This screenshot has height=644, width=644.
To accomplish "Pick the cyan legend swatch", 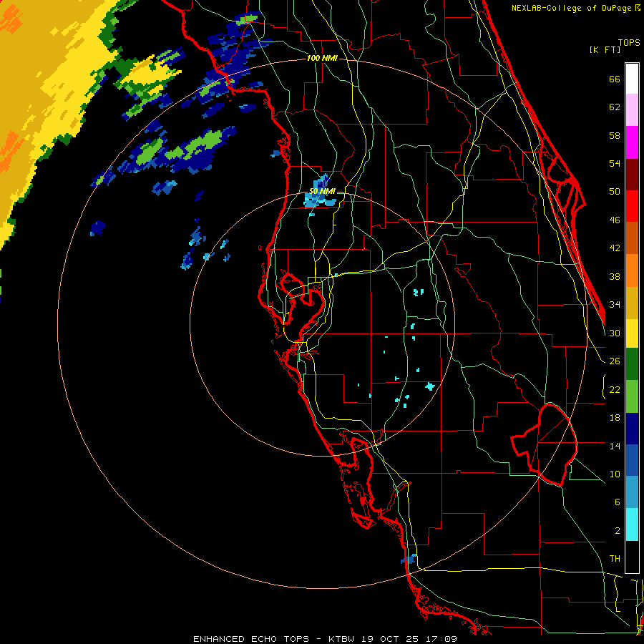I will (x=632, y=525).
